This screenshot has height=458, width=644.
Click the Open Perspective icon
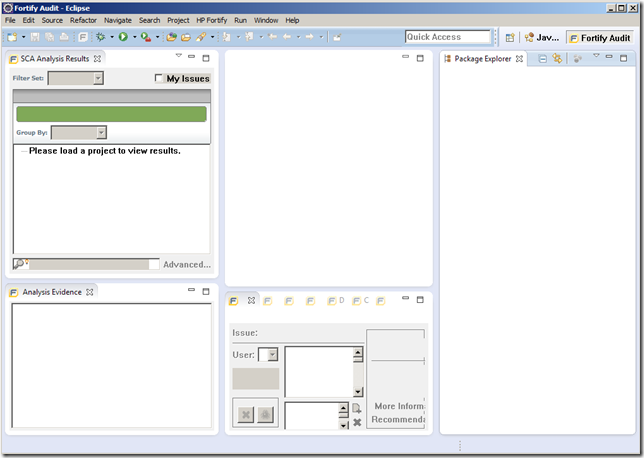(x=510, y=37)
